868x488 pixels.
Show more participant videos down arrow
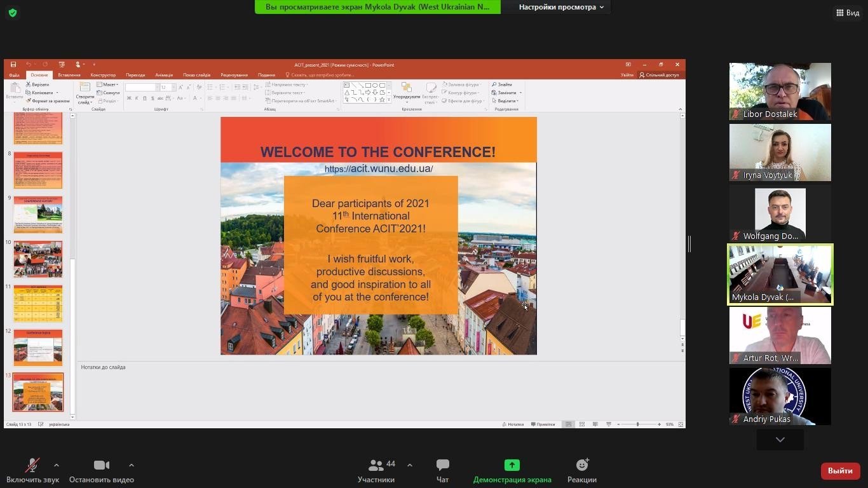point(780,440)
